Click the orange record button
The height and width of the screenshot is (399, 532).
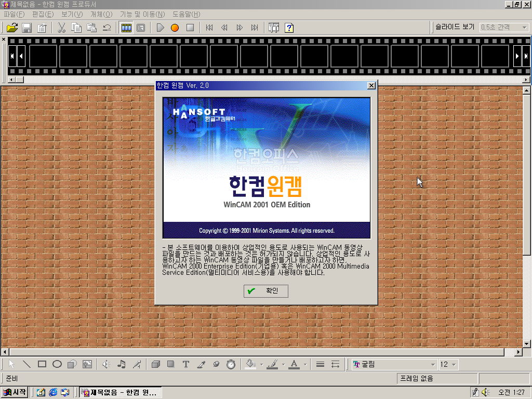tap(175, 28)
